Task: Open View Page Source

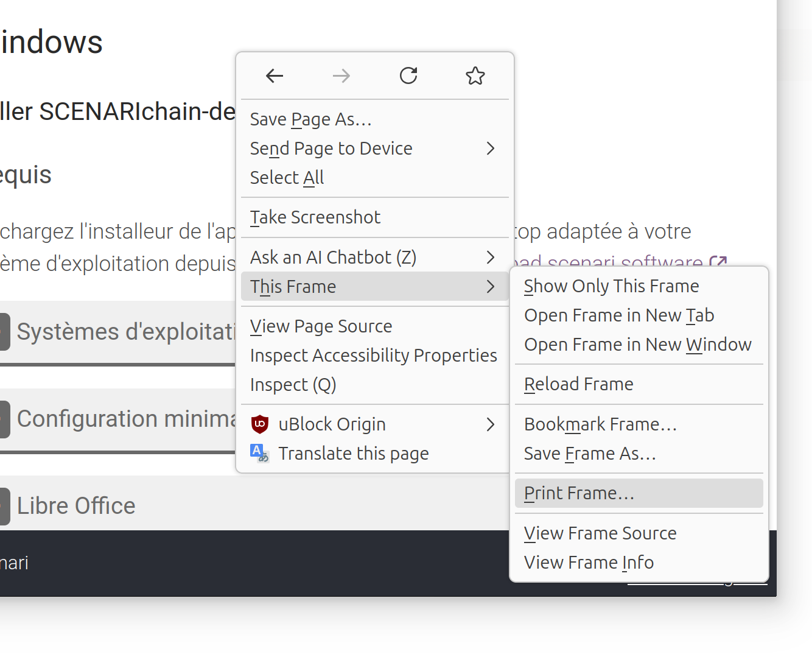Action: coord(321,326)
